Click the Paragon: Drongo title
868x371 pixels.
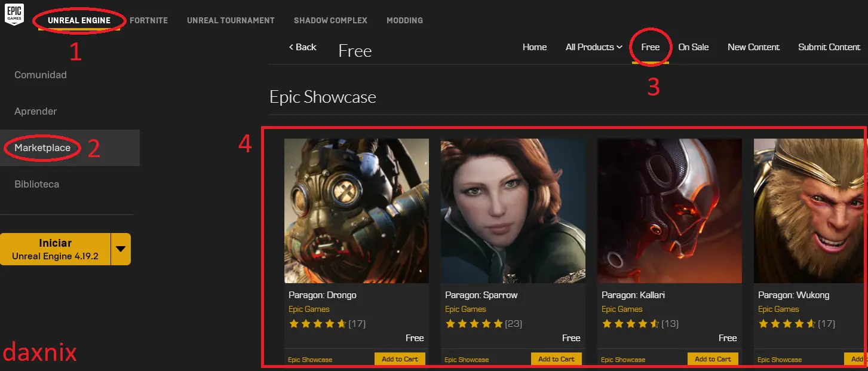(323, 295)
